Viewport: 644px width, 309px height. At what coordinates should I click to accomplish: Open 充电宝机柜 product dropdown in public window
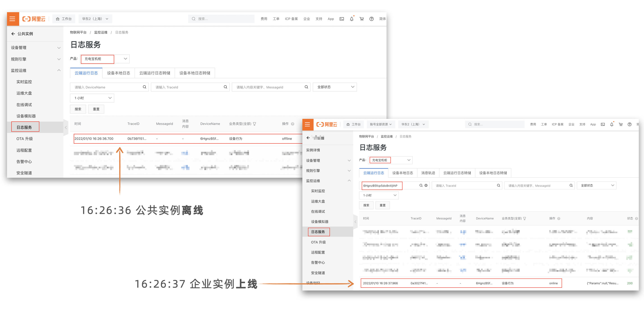[x=105, y=59]
